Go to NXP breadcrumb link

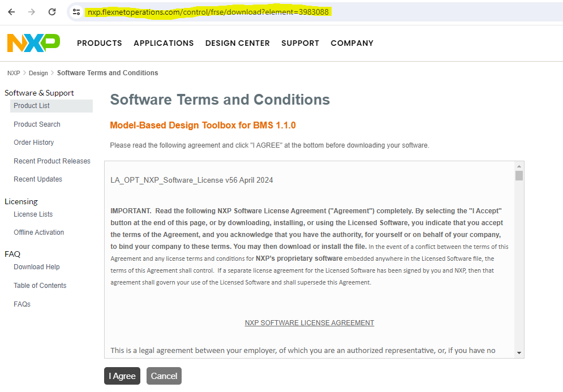point(14,73)
